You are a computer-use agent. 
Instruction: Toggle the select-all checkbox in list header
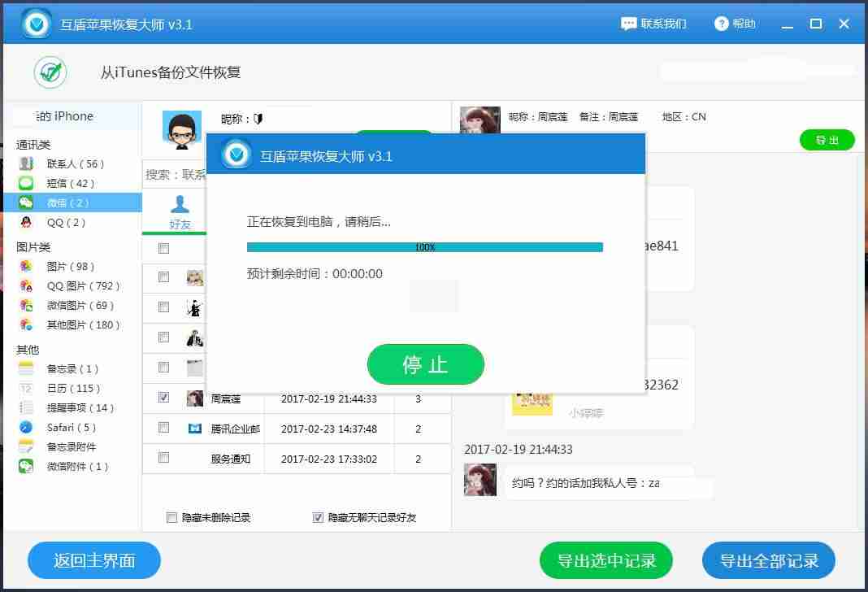[x=163, y=248]
